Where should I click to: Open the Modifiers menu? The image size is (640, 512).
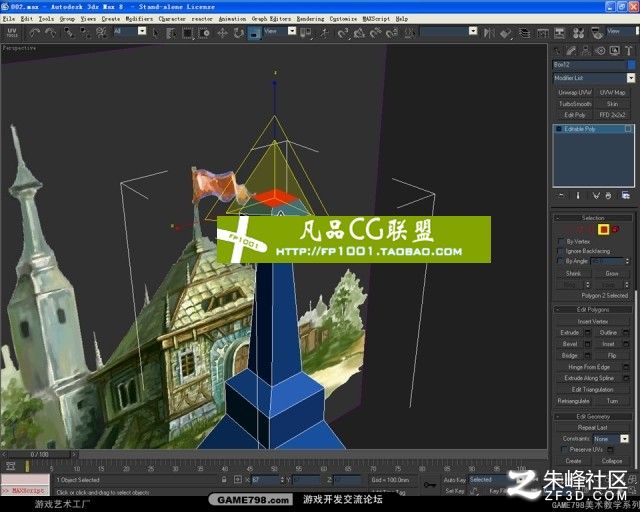[139, 19]
